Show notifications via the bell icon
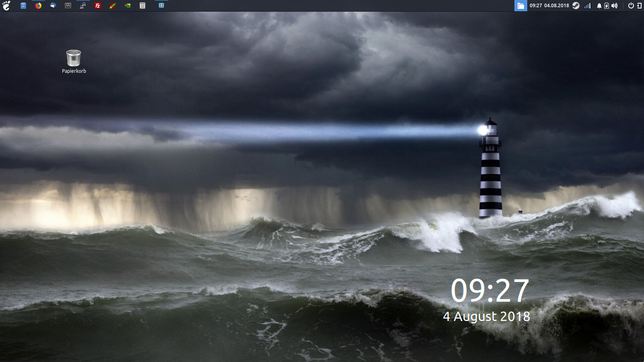Image resolution: width=644 pixels, height=362 pixels. click(599, 6)
